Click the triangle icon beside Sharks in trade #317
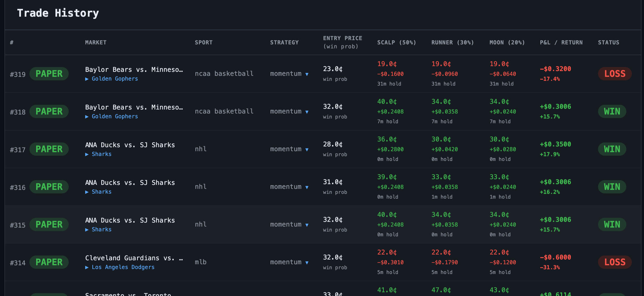Screen dimensions: 644x296 click(87, 154)
